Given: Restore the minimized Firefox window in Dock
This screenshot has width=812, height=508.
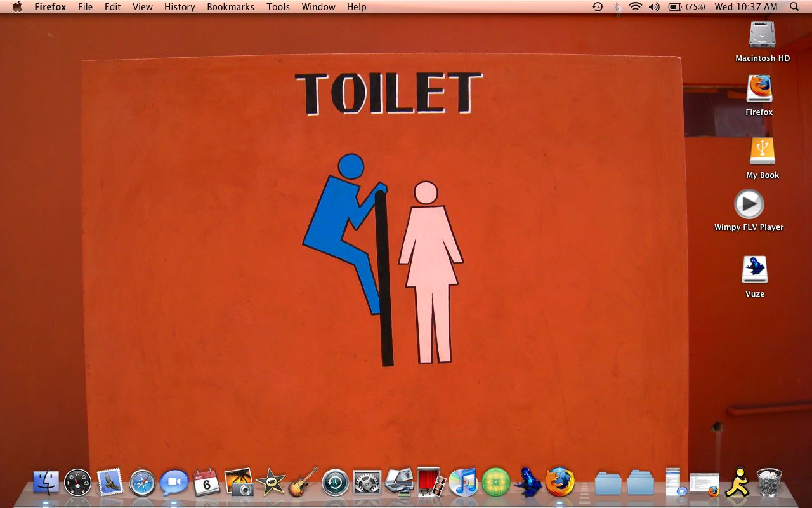Looking at the screenshot, I should [704, 484].
